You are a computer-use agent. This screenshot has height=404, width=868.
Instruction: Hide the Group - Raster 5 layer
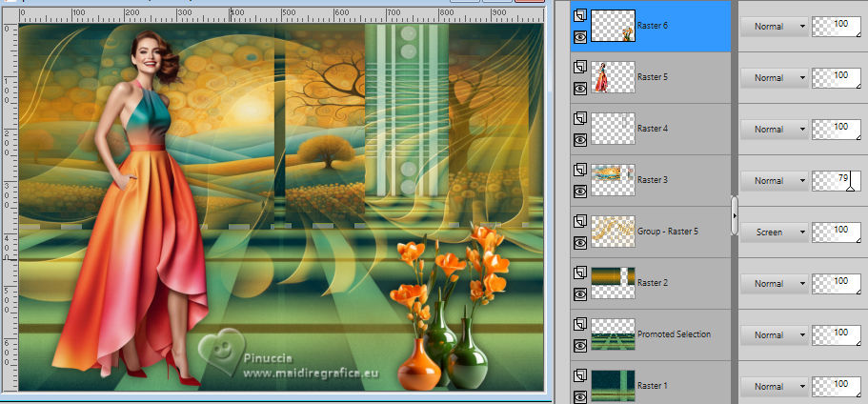579,243
